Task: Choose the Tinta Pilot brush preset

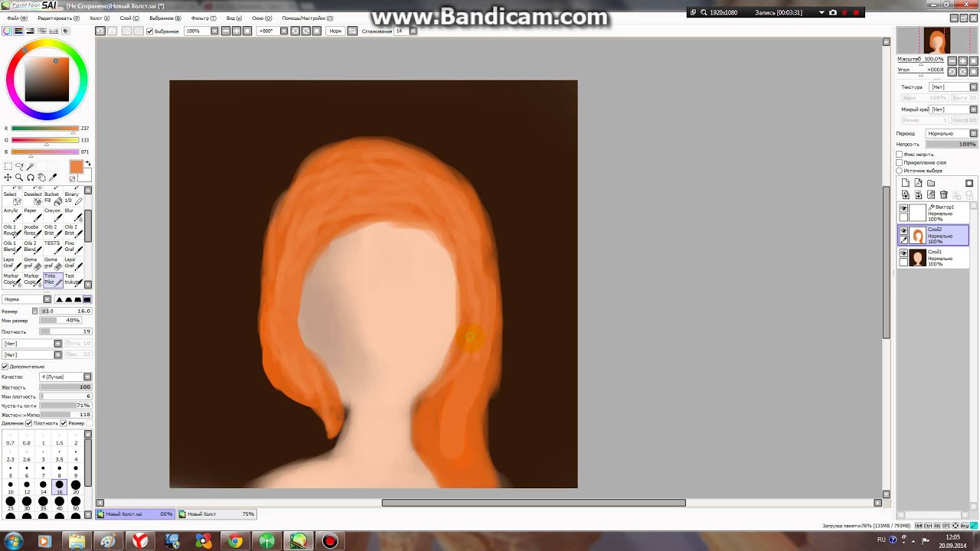Action: click(53, 279)
